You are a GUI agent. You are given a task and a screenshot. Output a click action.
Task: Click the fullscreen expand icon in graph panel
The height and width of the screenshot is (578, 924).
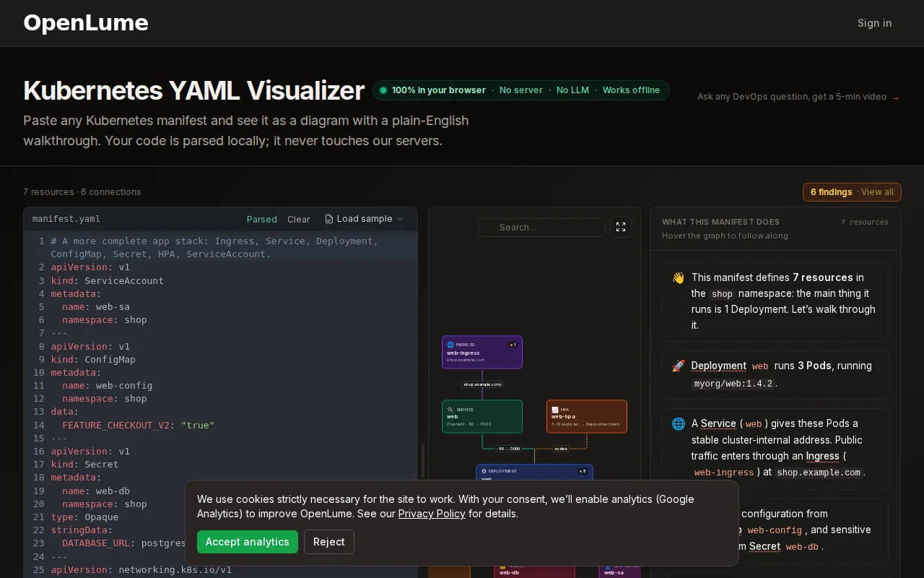[x=621, y=227]
